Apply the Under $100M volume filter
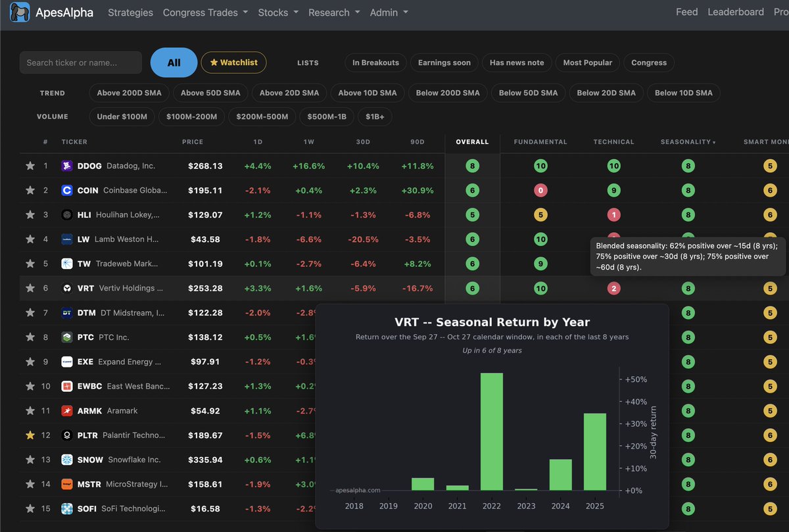The width and height of the screenshot is (789, 532). [122, 117]
